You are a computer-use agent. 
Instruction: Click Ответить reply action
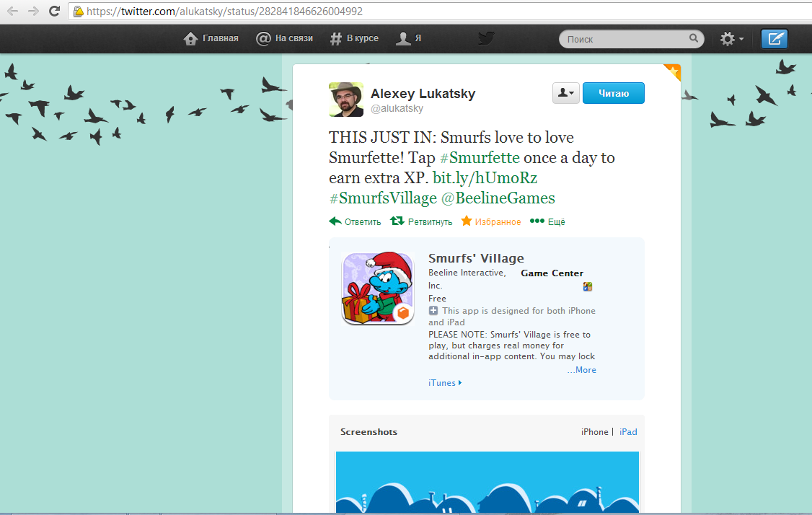click(355, 221)
